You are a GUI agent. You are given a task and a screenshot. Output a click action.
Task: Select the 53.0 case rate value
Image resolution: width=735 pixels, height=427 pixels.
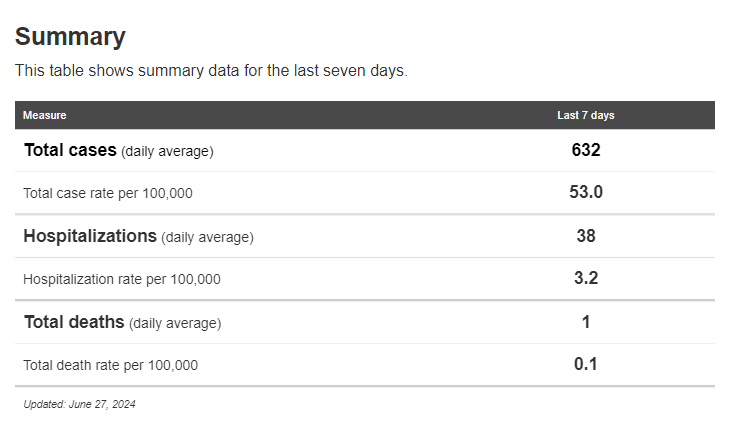(585, 192)
